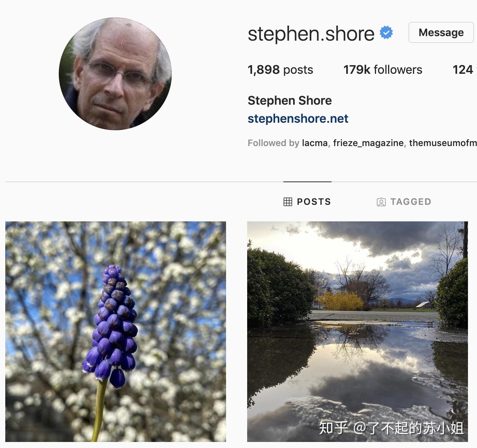This screenshot has width=477, height=448.
Task: Open the lacma follower link
Action: click(x=315, y=143)
